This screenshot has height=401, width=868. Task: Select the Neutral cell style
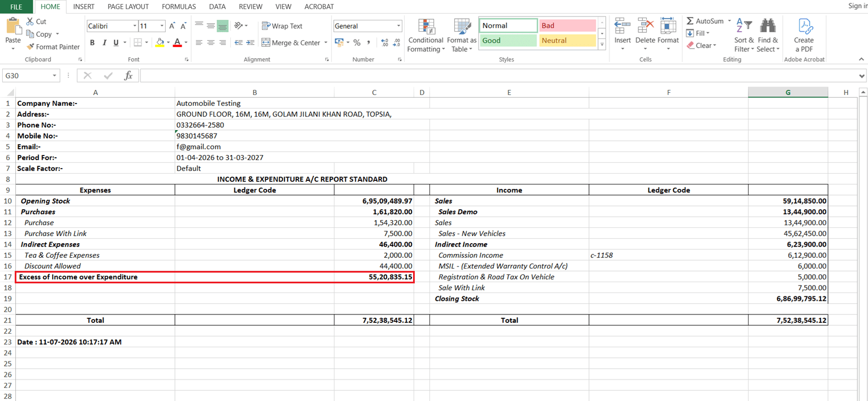click(568, 41)
